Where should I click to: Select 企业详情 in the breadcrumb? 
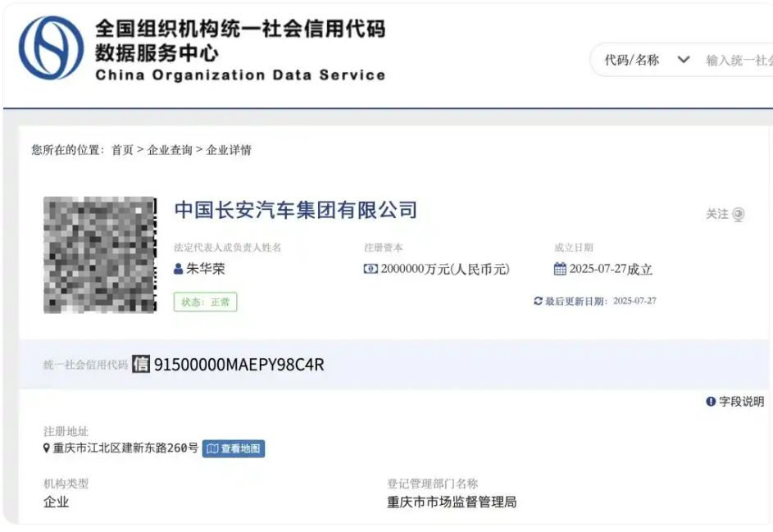click(x=229, y=150)
